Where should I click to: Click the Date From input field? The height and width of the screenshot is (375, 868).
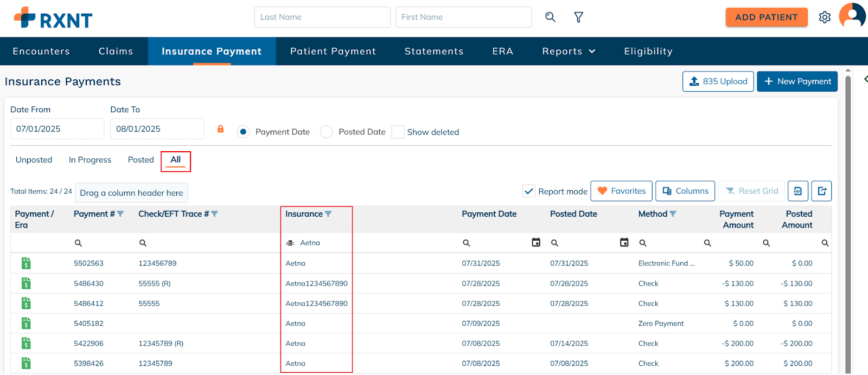point(57,129)
